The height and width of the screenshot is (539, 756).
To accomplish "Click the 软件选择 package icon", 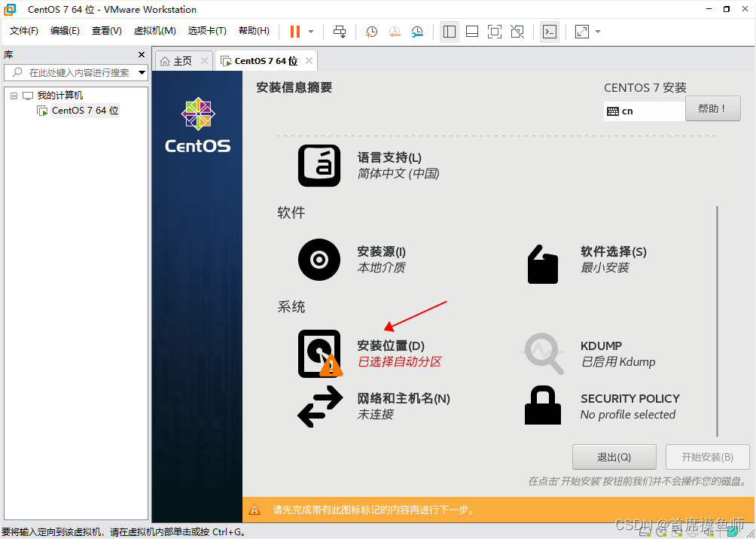I will click(x=543, y=263).
